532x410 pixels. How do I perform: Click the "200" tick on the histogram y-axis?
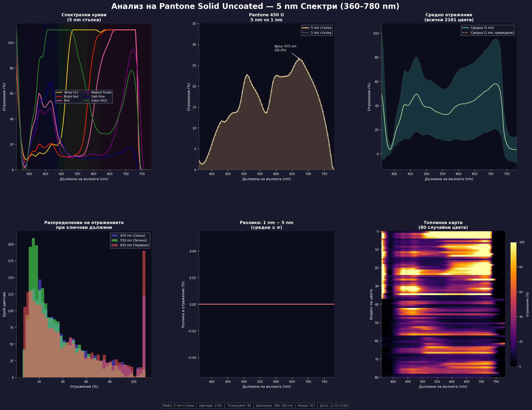click(11, 244)
